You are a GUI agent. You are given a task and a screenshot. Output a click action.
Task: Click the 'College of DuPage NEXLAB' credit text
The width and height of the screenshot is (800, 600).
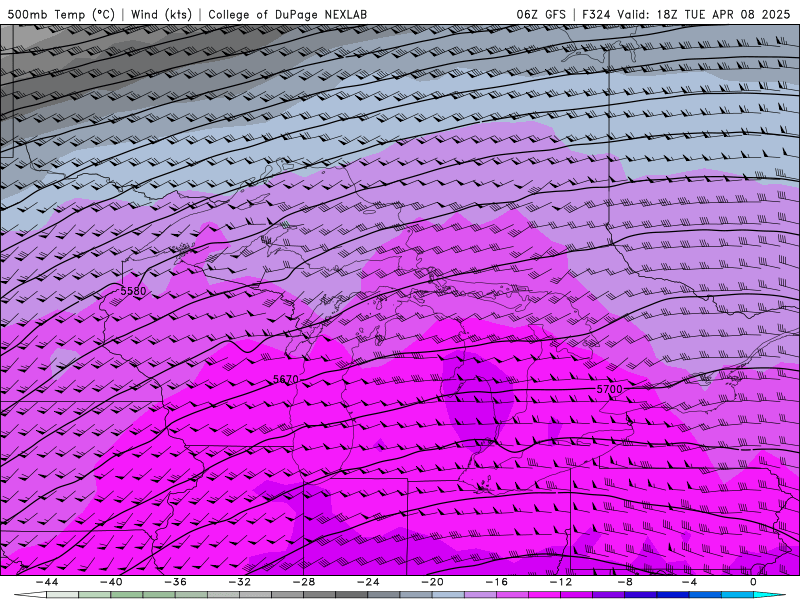click(287, 14)
